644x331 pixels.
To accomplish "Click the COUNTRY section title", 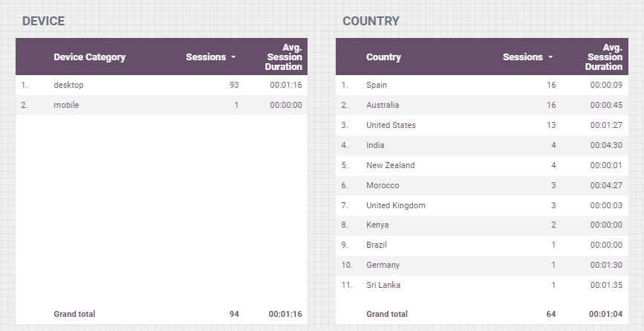I will click(371, 22).
